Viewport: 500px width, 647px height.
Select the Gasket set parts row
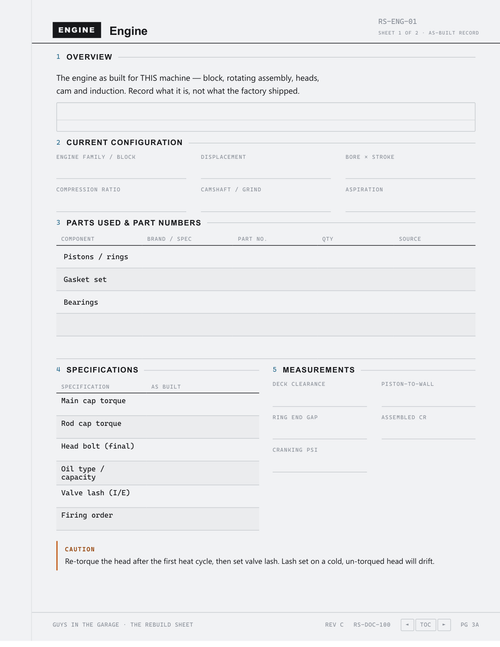266,279
